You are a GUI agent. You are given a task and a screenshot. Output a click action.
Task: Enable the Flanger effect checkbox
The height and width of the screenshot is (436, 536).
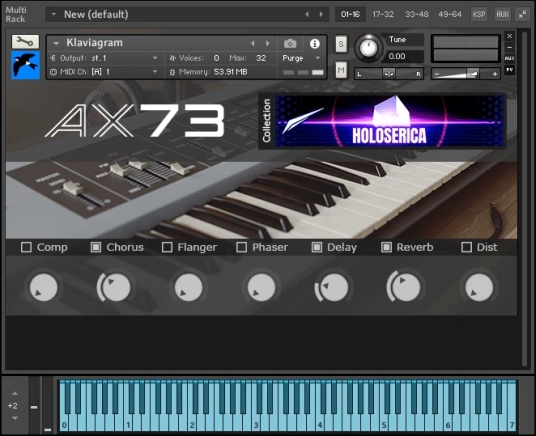[x=167, y=247]
